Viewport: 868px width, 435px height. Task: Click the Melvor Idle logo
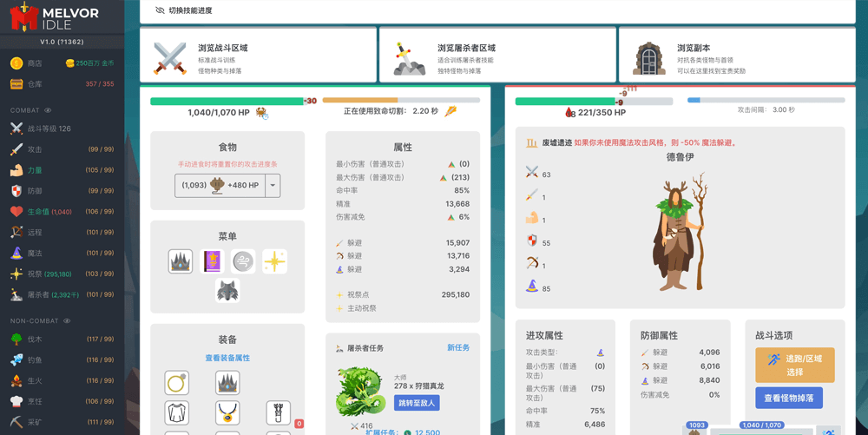point(54,17)
